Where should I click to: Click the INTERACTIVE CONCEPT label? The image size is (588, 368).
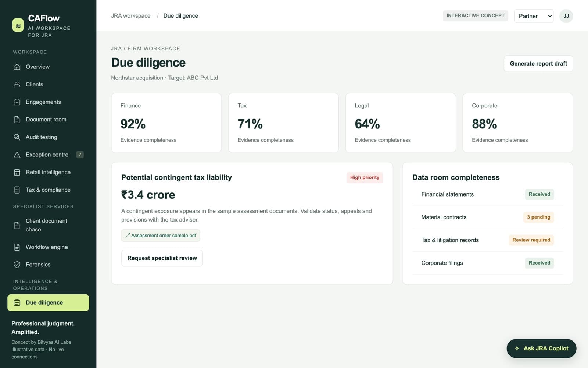click(x=476, y=16)
